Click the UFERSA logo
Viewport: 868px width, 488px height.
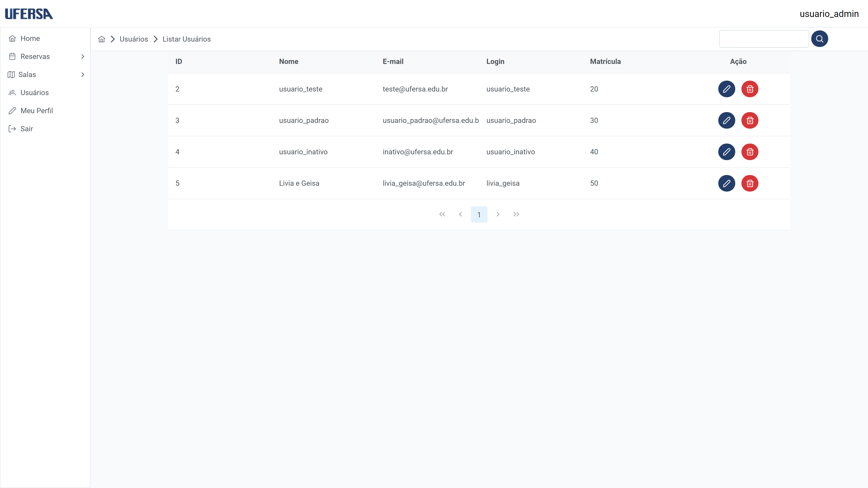(x=29, y=14)
